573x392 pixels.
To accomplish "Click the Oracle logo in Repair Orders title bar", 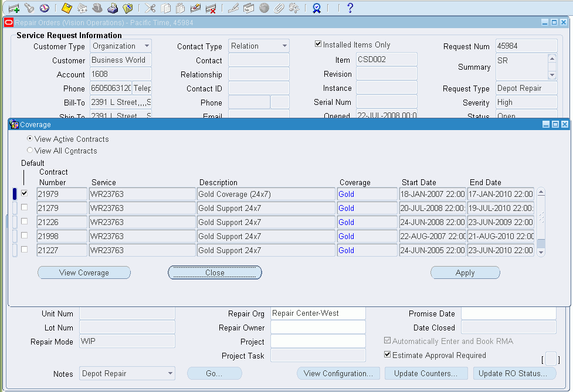I will (x=9, y=23).
